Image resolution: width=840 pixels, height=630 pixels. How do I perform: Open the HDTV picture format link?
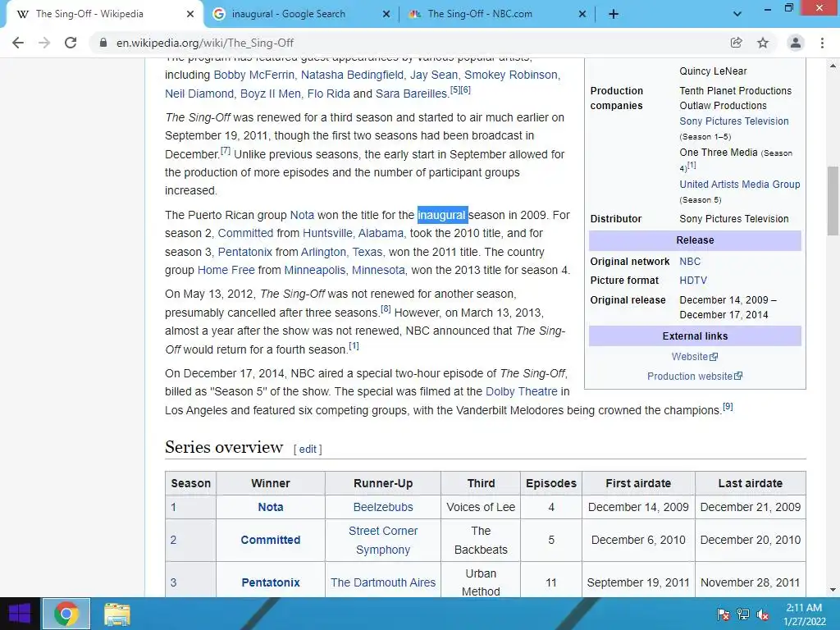click(x=693, y=281)
